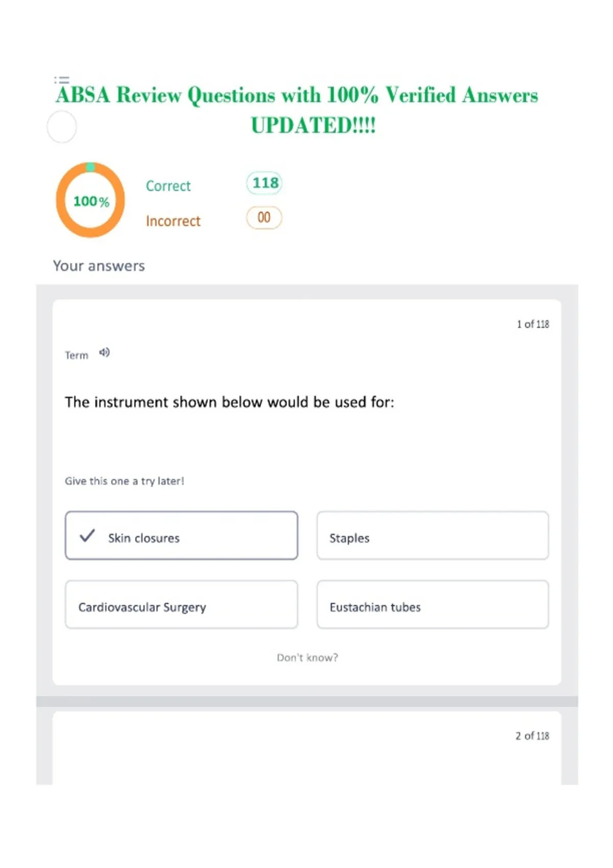Click the 00 incorrect count badge

pos(264,218)
